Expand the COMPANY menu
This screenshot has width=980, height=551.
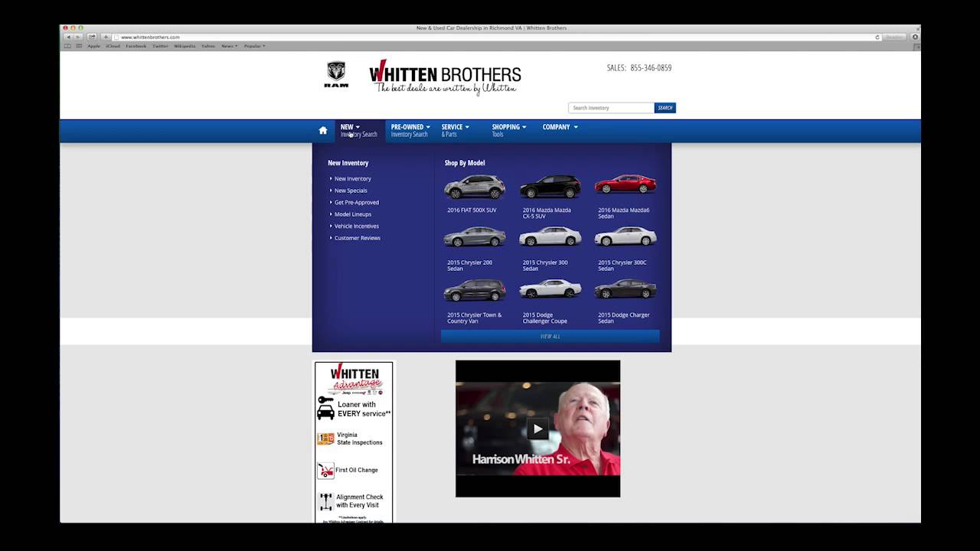[560, 127]
